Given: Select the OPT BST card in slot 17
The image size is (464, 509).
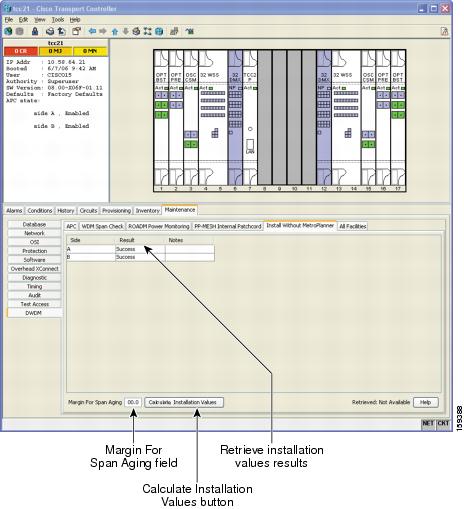Looking at the screenshot, I should coord(398,118).
